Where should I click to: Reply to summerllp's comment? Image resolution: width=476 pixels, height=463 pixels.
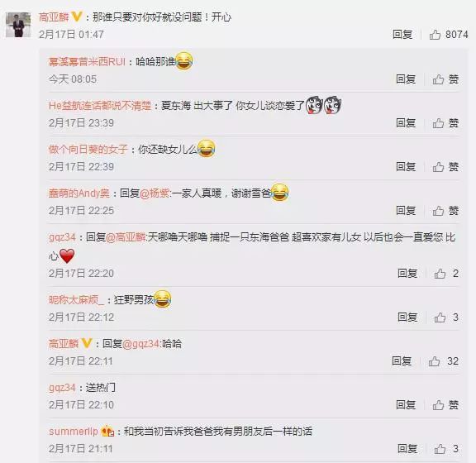(407, 449)
